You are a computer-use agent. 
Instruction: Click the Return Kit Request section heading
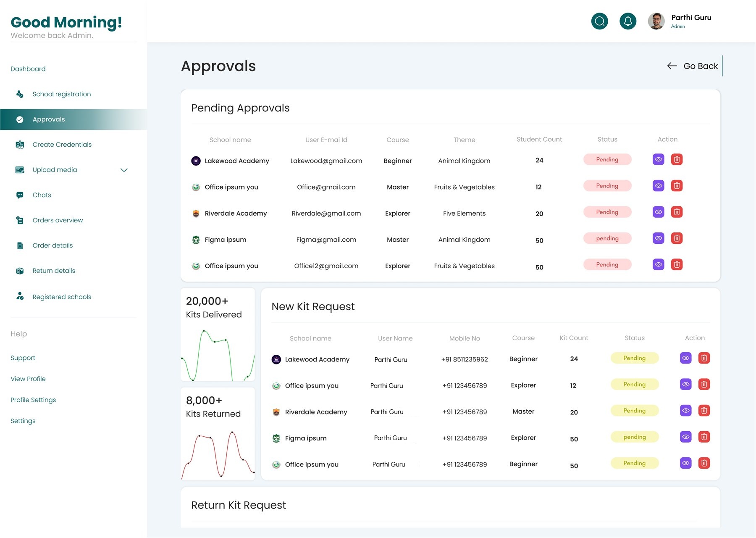coord(239,505)
